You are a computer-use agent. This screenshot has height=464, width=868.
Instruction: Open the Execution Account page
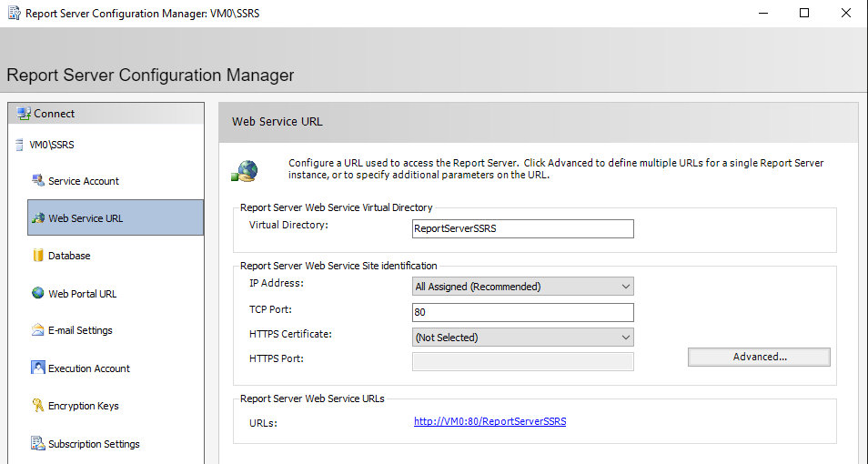[x=116, y=368]
